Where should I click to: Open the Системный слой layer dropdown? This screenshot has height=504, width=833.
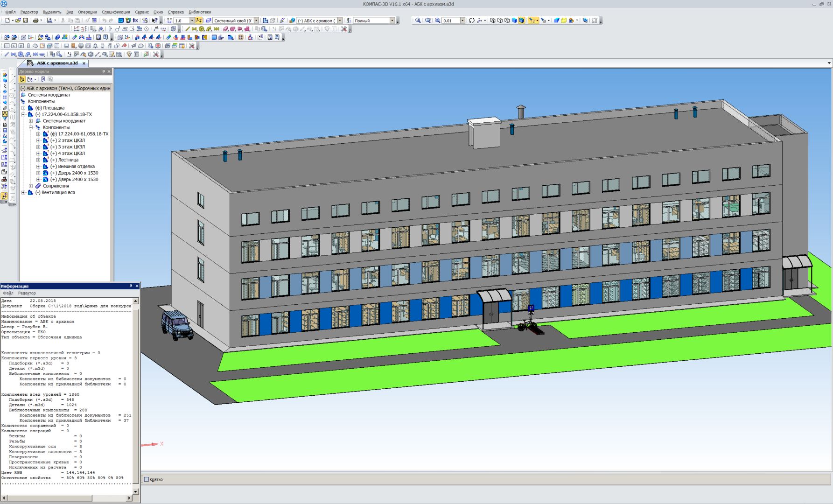(256, 21)
